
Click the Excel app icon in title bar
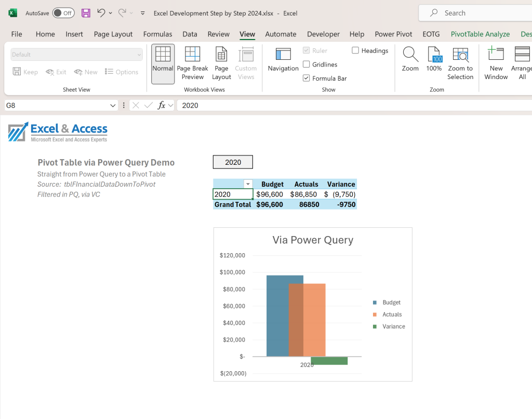[x=12, y=13]
